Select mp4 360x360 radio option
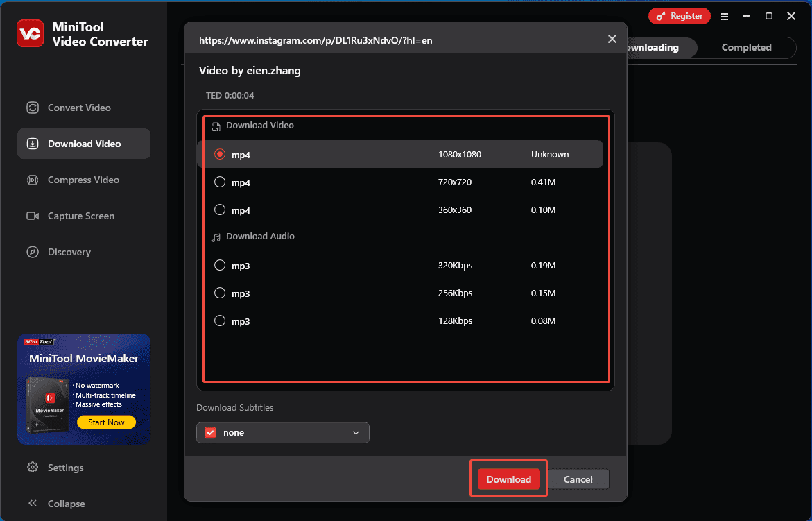 click(220, 210)
